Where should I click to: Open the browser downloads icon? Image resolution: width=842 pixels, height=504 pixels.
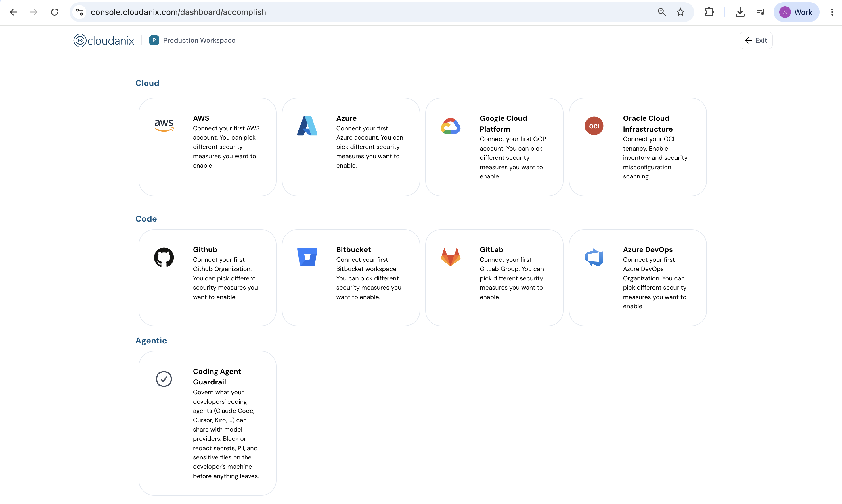(x=740, y=12)
